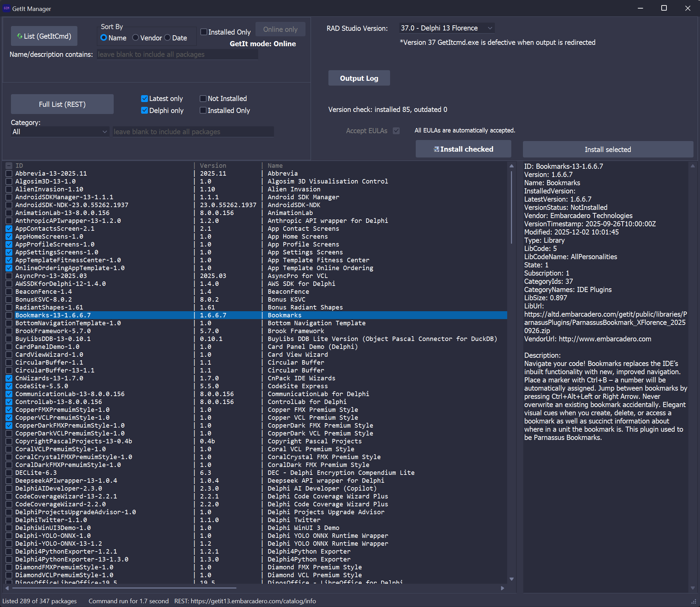Click the LibUrl ParnassusBookmark zip link text
The image size is (700, 607).
[x=605, y=323]
